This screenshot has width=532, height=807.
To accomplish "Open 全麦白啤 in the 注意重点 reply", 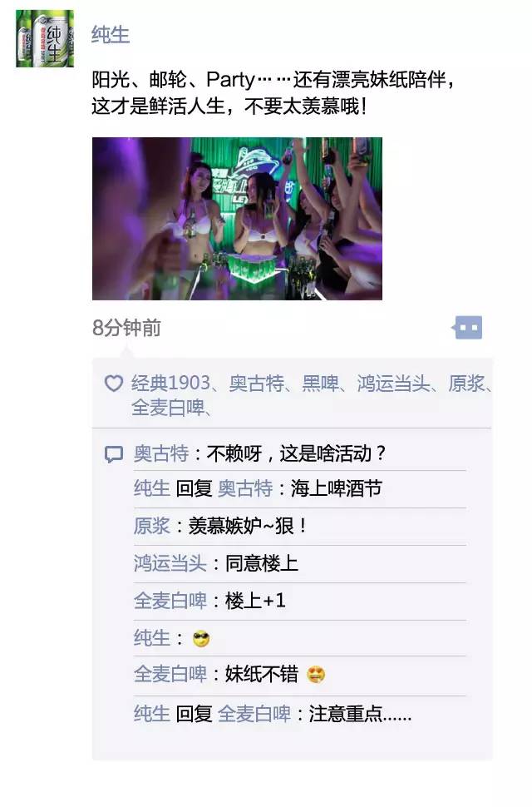I will pyautogui.click(x=254, y=714).
